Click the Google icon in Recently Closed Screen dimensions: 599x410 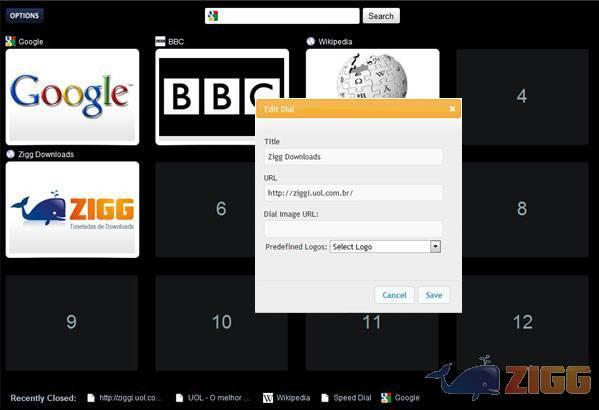(x=386, y=398)
